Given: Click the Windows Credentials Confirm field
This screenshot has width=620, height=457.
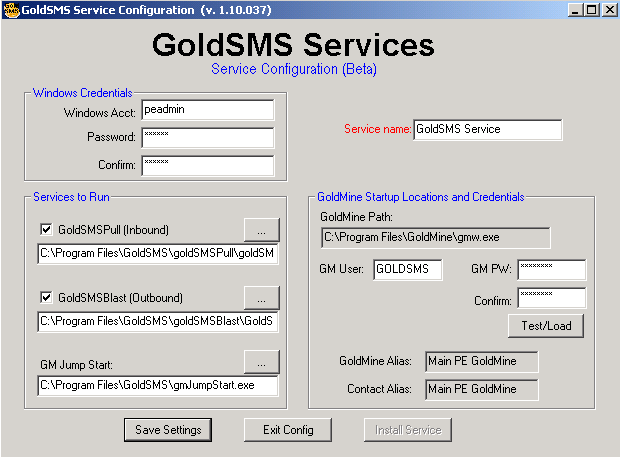Looking at the screenshot, I should pyautogui.click(x=208, y=165).
